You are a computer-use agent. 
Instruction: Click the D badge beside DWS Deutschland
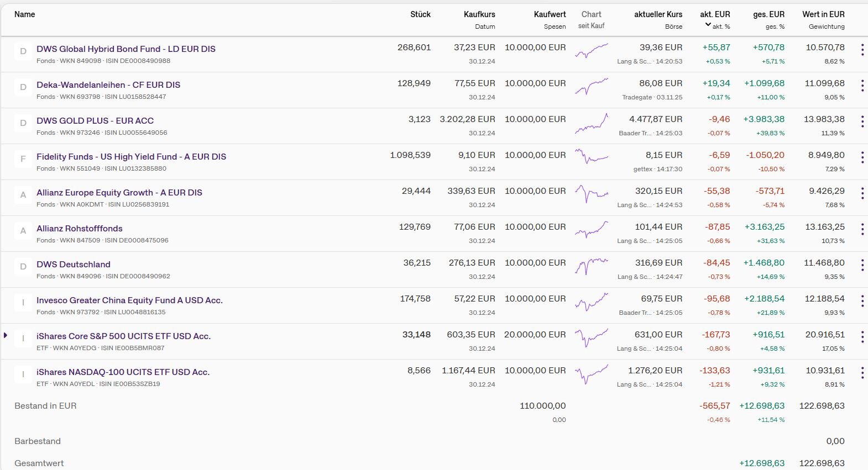tap(23, 267)
